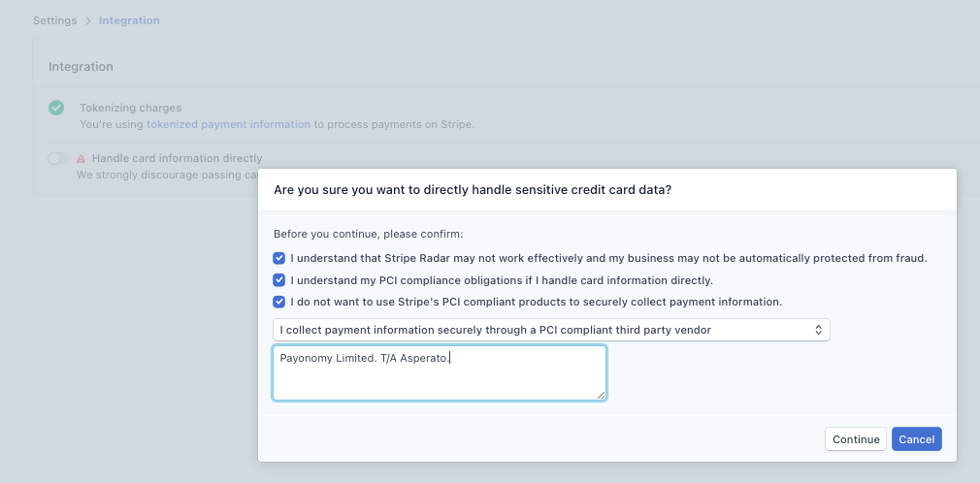Open the payment collection reason dropdown
This screenshot has height=483, width=980.
[551, 330]
